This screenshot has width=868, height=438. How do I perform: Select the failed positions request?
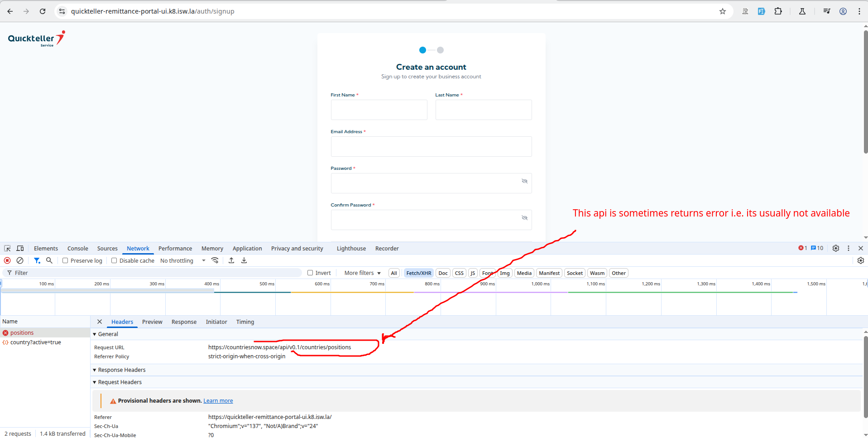click(22, 333)
